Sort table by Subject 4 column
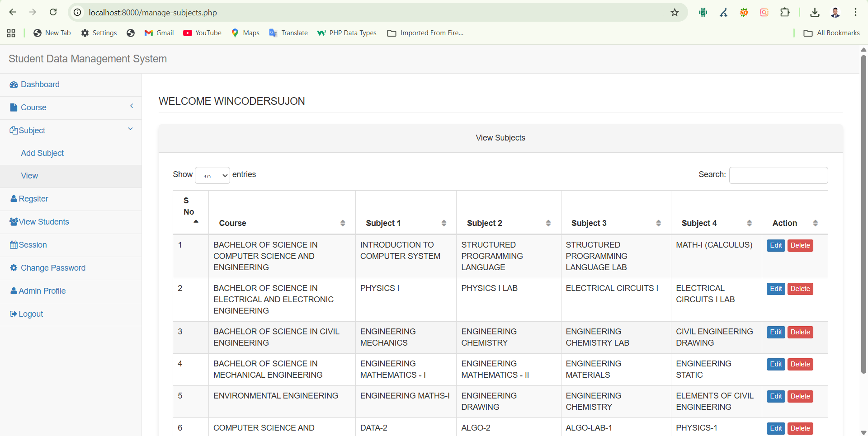Screen dimensions: 868x436 click(x=749, y=223)
